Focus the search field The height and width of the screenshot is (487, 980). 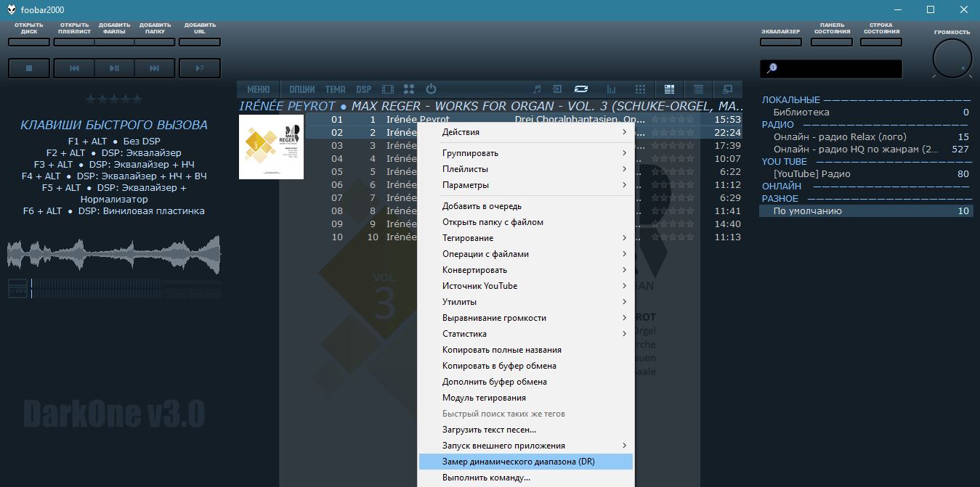(831, 68)
